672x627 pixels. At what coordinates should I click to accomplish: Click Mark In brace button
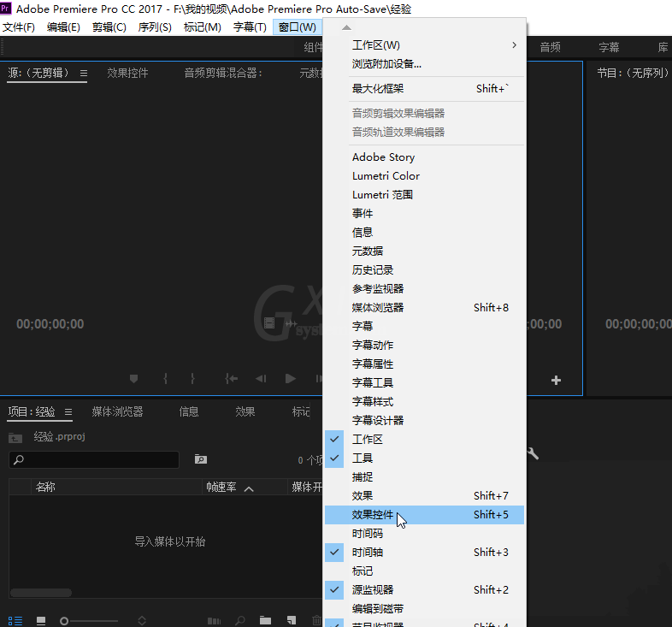click(165, 379)
